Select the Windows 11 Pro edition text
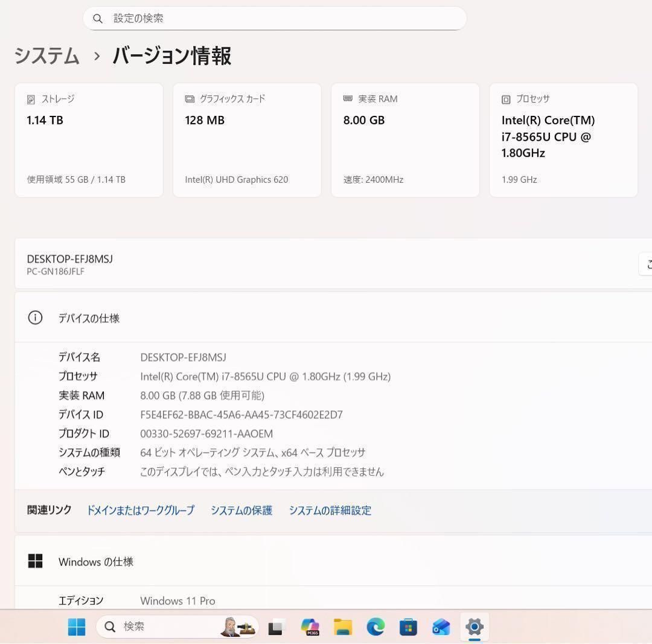Screen dimensions: 652x644 (x=177, y=601)
